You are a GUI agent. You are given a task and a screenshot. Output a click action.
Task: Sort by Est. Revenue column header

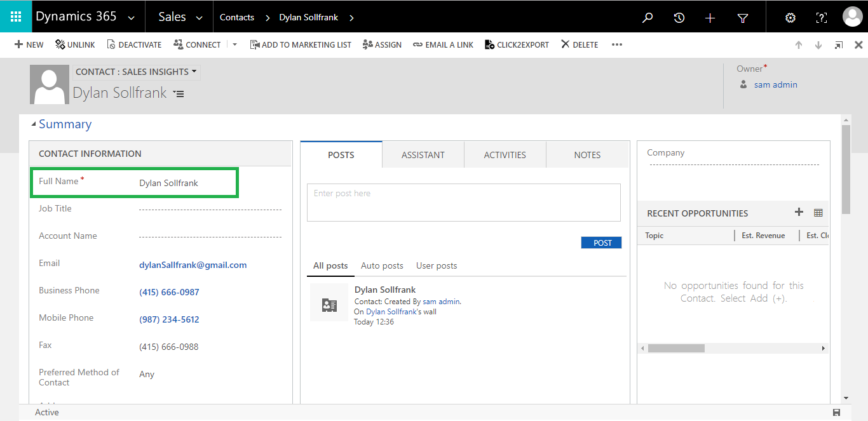pos(763,236)
